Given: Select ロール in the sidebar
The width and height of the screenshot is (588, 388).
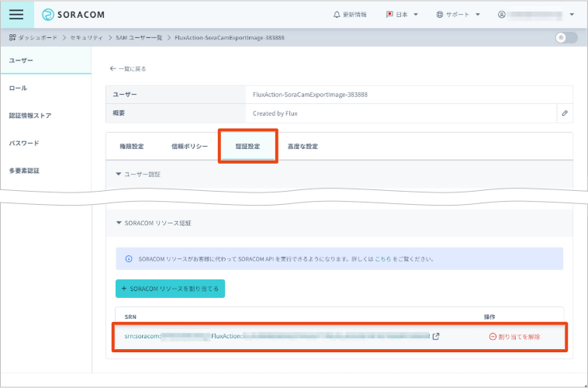Looking at the screenshot, I should point(46,88).
